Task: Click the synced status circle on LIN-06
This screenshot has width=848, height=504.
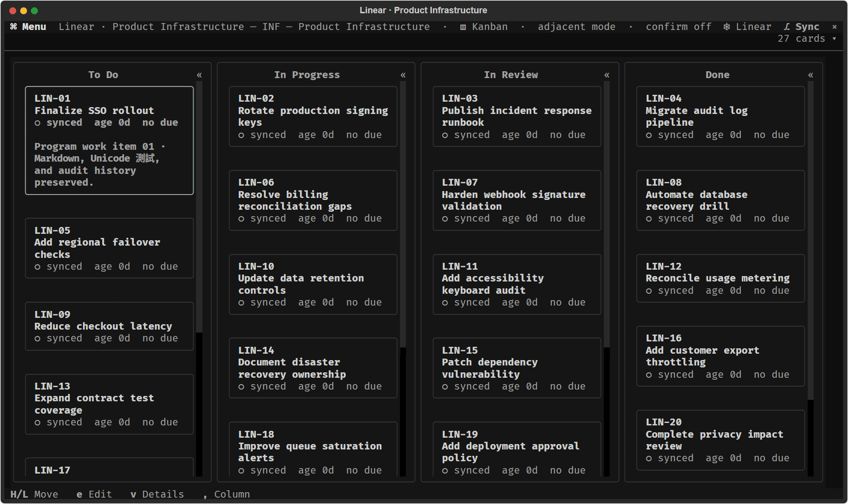Action: click(x=241, y=219)
